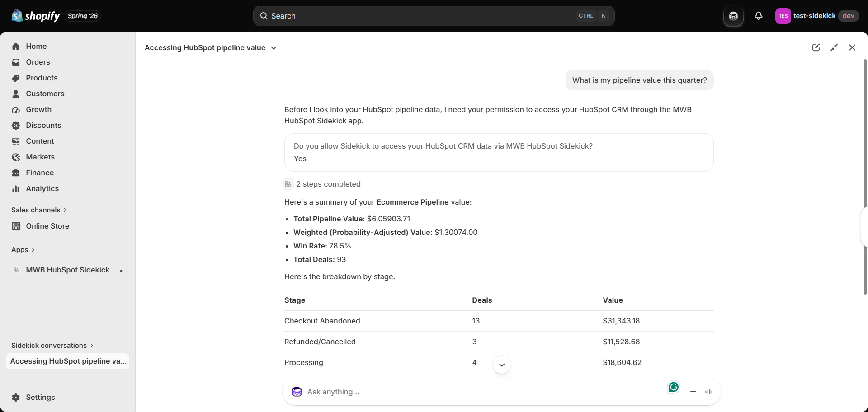The image size is (868, 412).
Task: Open the Sidekick assistant icon in top bar
Action: (733, 16)
